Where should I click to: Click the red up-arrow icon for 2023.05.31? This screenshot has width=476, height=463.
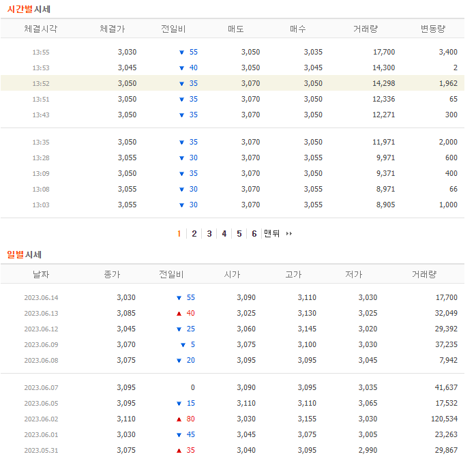coord(179,451)
